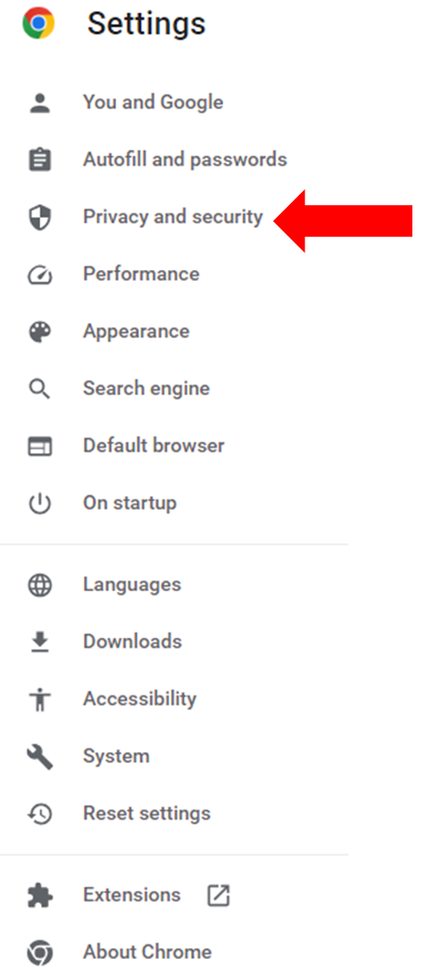This screenshot has width=427, height=980.
Task: Select the Downloads menu entry
Action: click(133, 641)
